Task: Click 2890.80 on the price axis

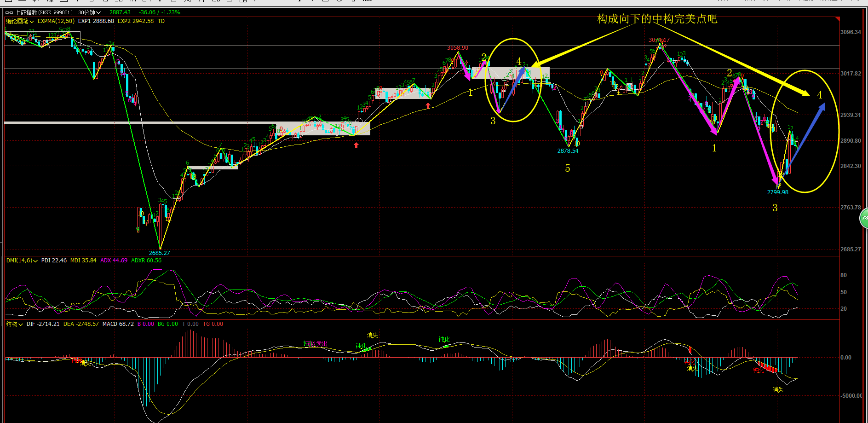Action: click(x=851, y=141)
